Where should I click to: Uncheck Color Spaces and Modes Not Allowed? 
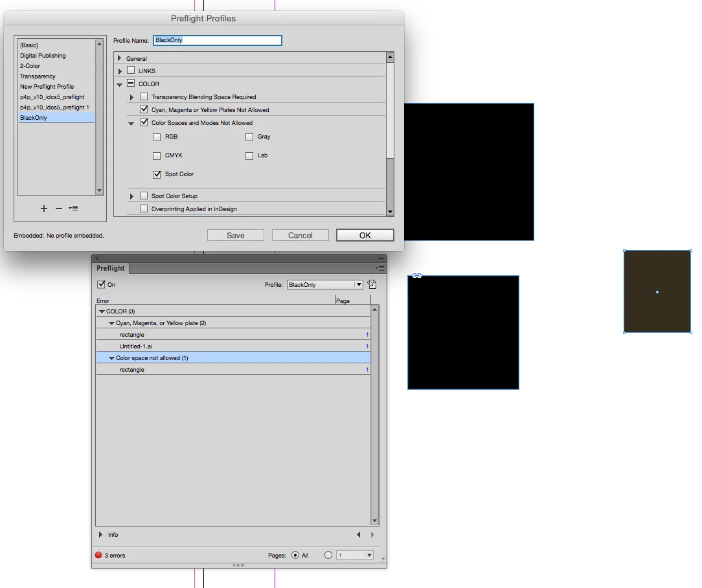[x=144, y=122]
